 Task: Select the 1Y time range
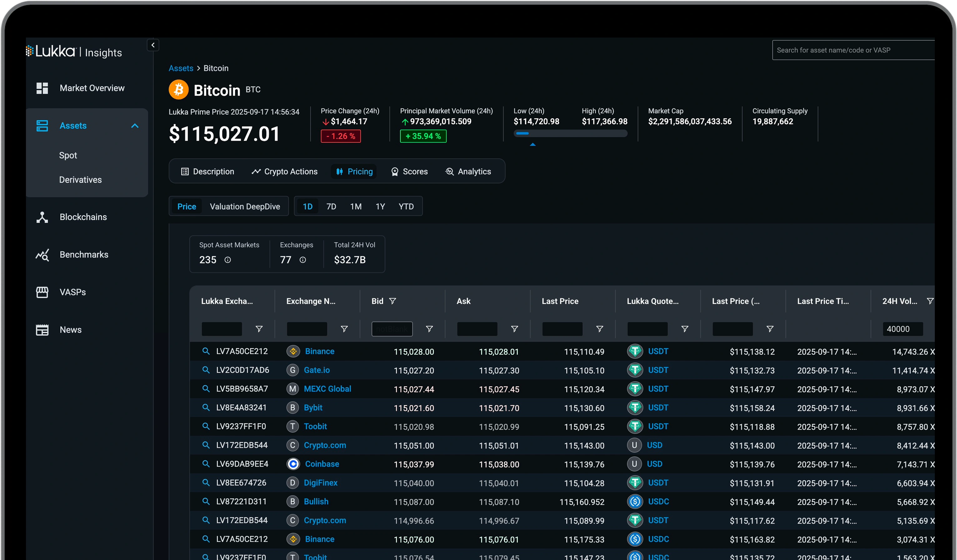coord(380,206)
